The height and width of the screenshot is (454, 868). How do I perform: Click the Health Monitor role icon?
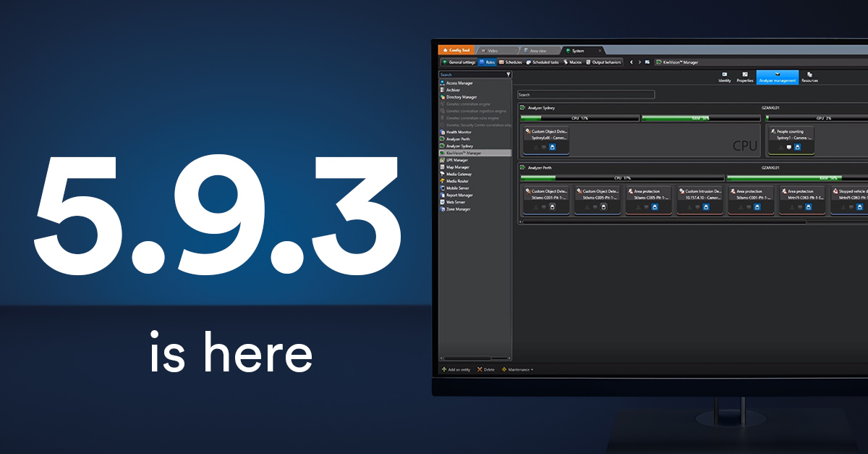pos(442,132)
